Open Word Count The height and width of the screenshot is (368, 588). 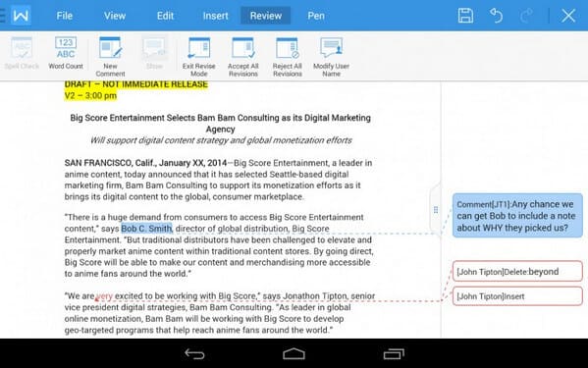[x=66, y=53]
